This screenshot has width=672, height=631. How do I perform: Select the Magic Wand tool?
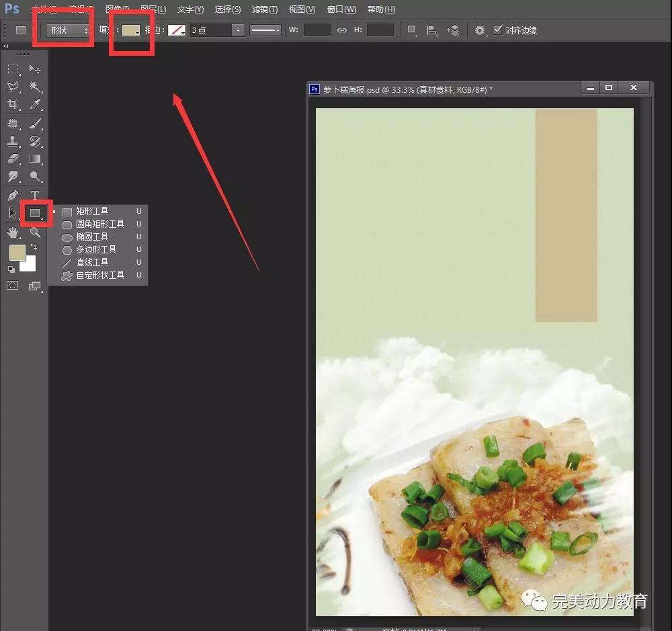pyautogui.click(x=35, y=87)
